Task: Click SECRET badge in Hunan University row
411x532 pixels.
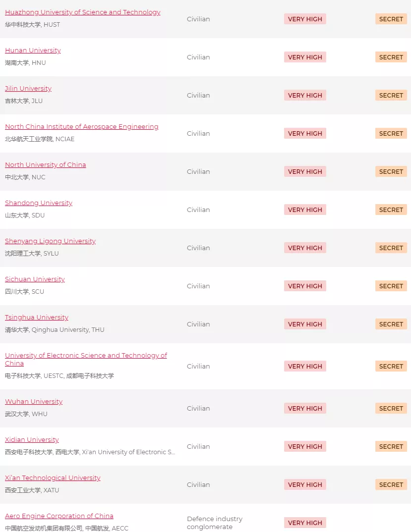Action: pos(391,57)
